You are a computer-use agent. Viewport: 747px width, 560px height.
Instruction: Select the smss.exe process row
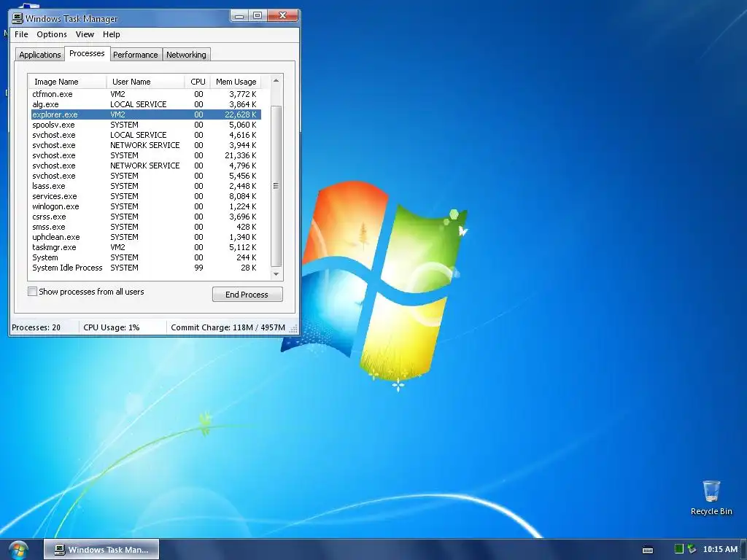pos(145,227)
